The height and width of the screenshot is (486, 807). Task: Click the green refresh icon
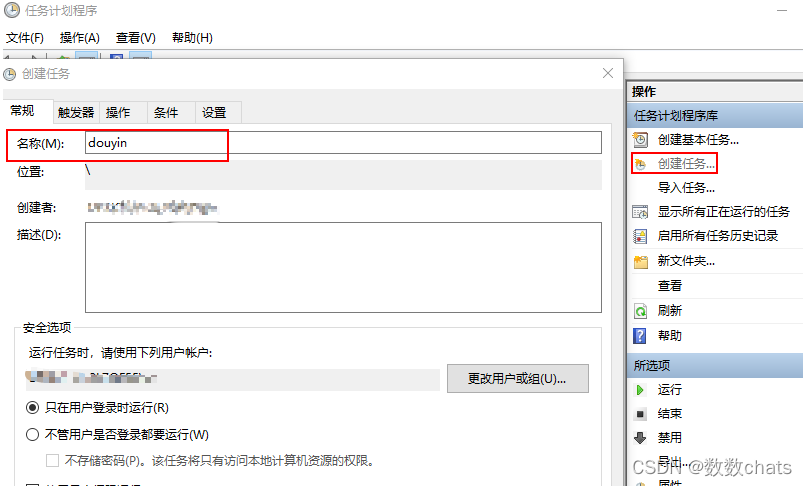pos(640,311)
